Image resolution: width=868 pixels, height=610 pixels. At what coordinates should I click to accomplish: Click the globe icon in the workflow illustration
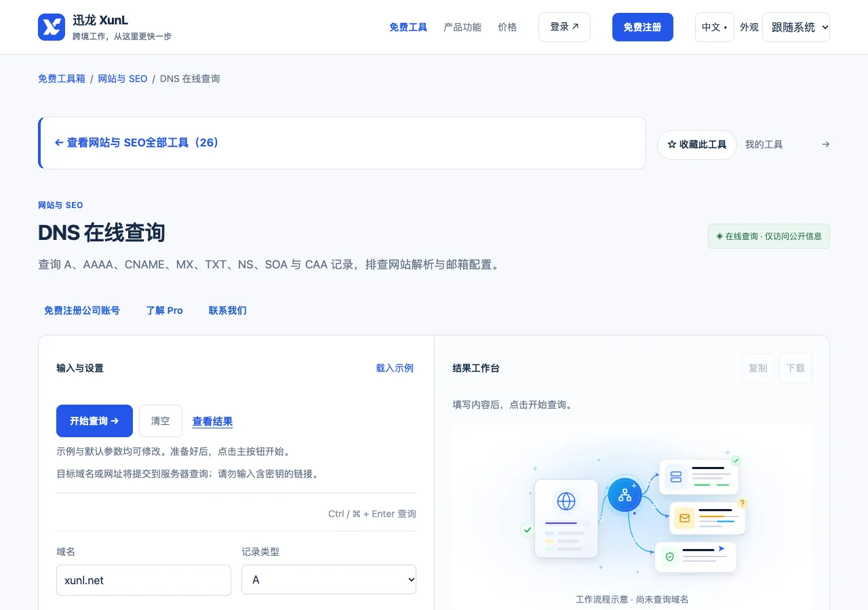tap(566, 502)
